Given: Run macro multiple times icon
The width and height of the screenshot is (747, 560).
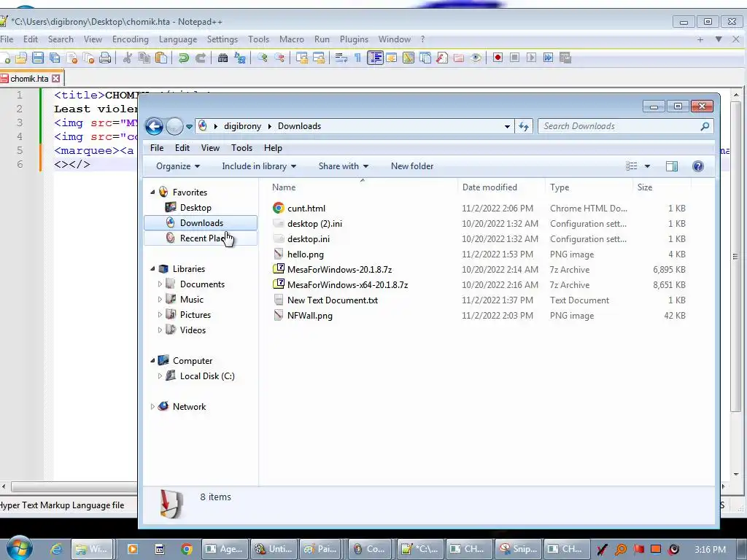Looking at the screenshot, I should [548, 58].
